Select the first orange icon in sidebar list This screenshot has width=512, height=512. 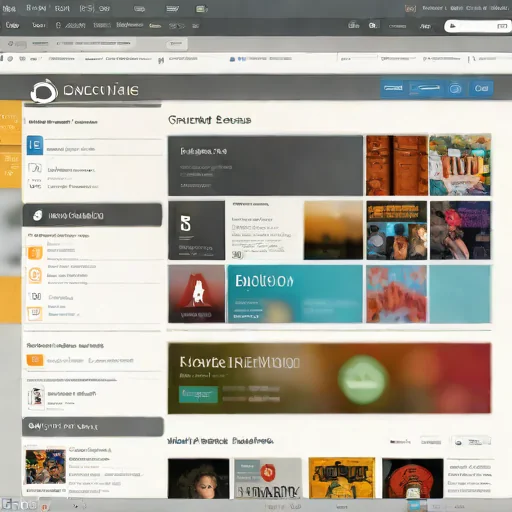tap(35, 253)
